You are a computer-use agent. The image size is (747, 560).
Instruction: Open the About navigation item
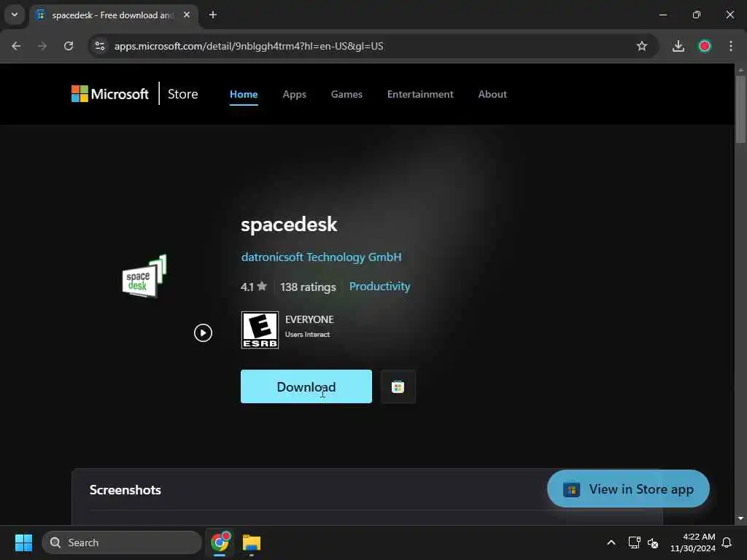pyautogui.click(x=492, y=94)
